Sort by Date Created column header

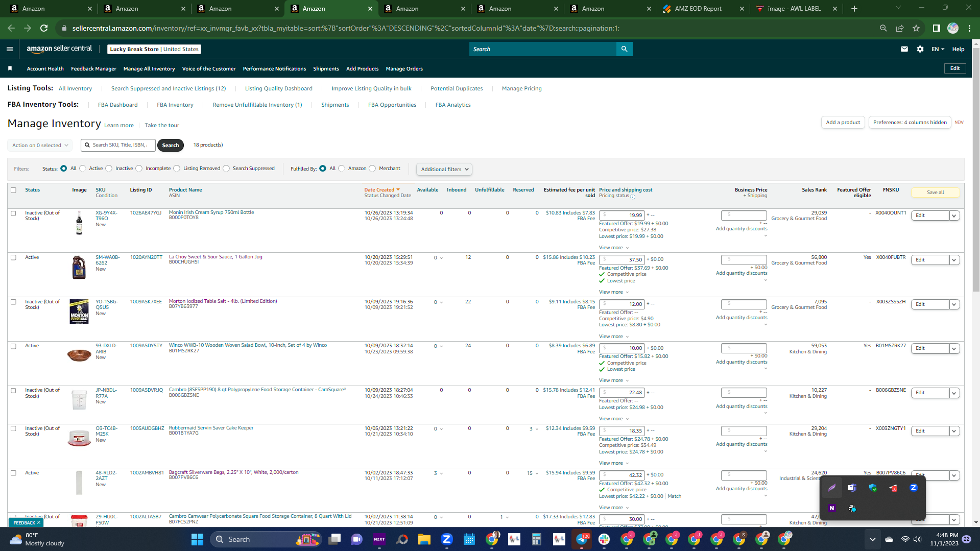tap(381, 190)
